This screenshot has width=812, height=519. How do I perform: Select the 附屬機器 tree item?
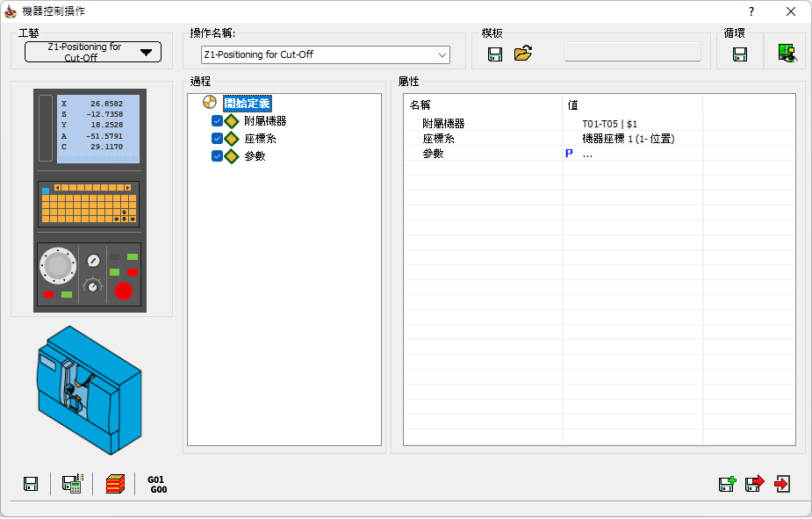tap(265, 120)
